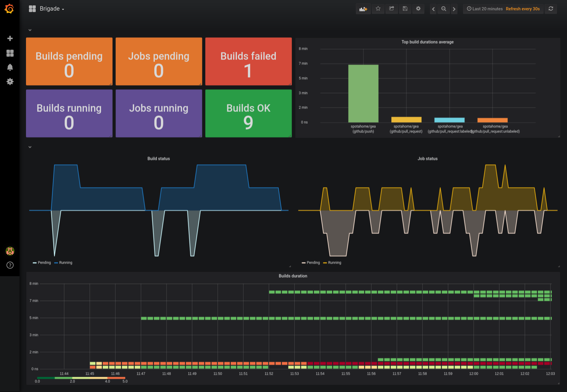Open the Alerting bell icon
Viewport: 567px width, 392px height.
pos(10,67)
